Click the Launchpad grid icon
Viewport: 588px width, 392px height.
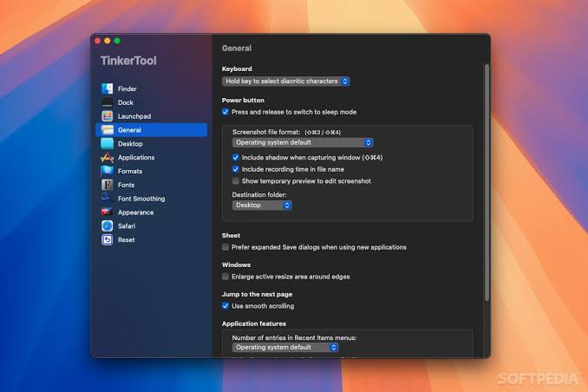click(x=108, y=116)
